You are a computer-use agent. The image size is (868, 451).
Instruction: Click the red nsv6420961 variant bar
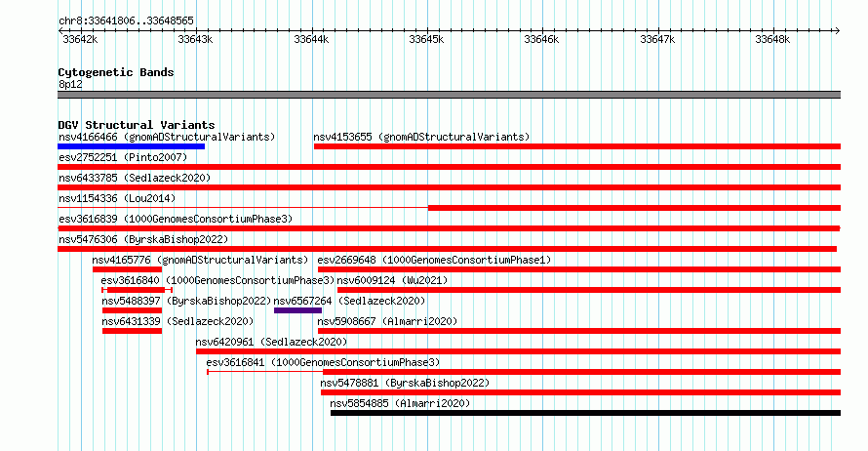[x=518, y=351]
